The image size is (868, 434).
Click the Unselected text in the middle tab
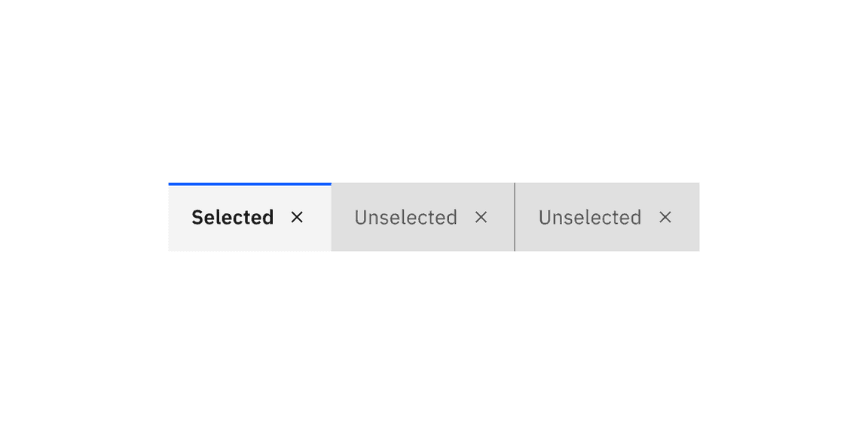click(406, 217)
